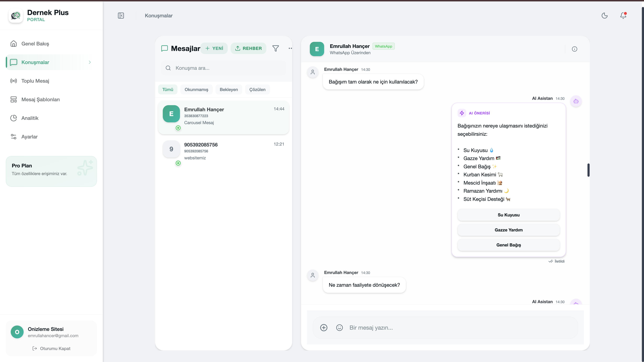Click the messages filter funnel icon

click(x=275, y=48)
